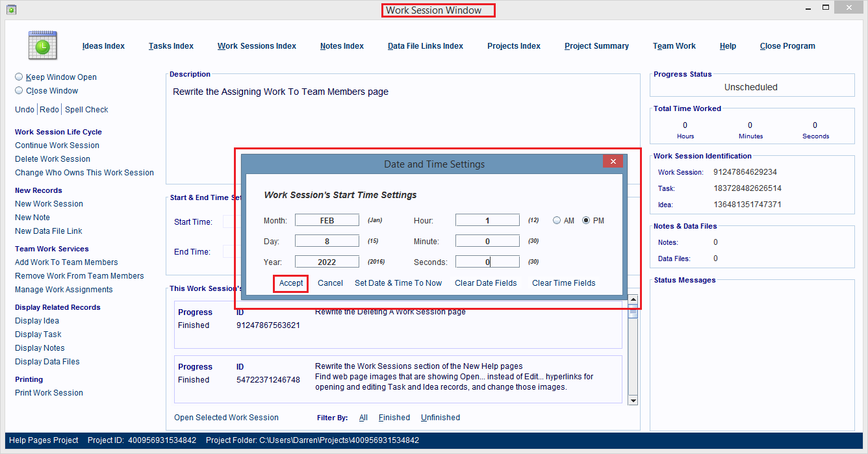868x454 pixels.
Task: Filter work sessions by Finished
Action: pos(394,418)
